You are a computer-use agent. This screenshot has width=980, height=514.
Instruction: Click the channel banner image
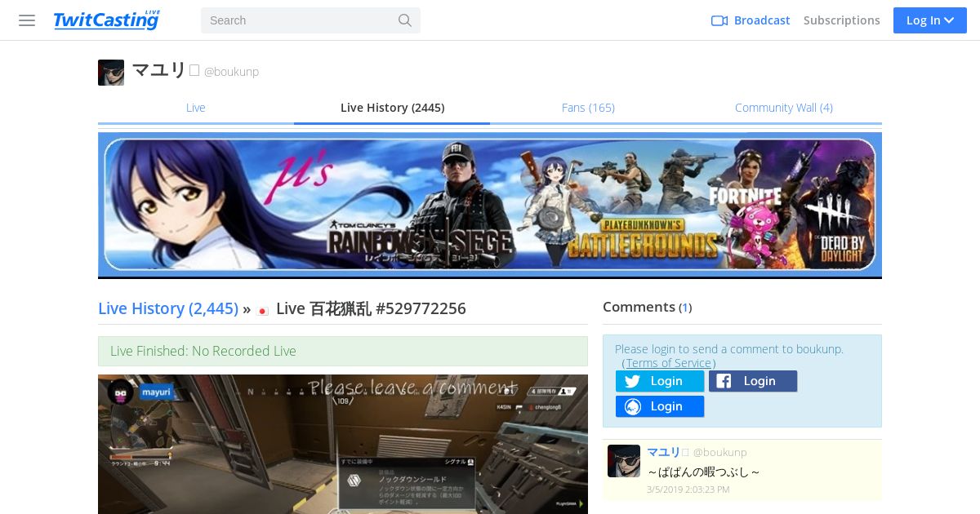tap(490, 205)
